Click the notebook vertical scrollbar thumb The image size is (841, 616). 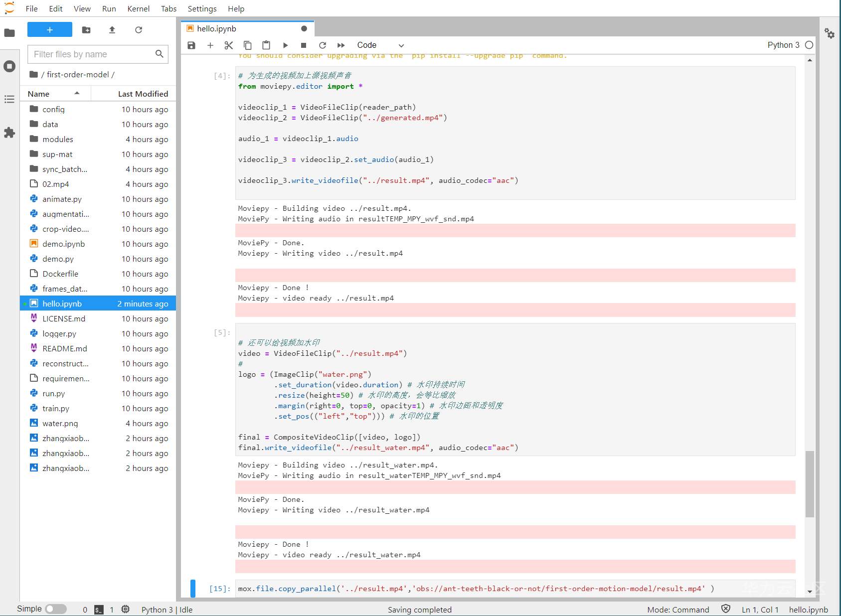pyautogui.click(x=810, y=483)
